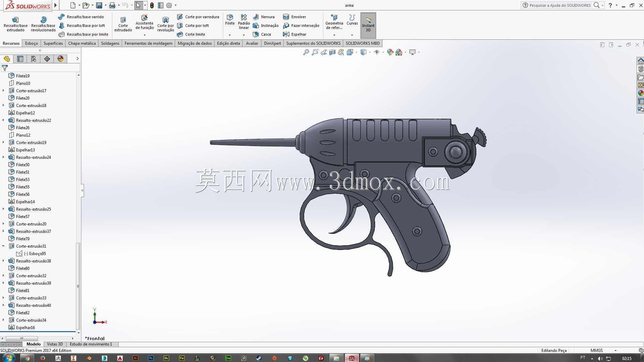Click Corte por revolução tool
644x362 pixels.
[x=166, y=24]
